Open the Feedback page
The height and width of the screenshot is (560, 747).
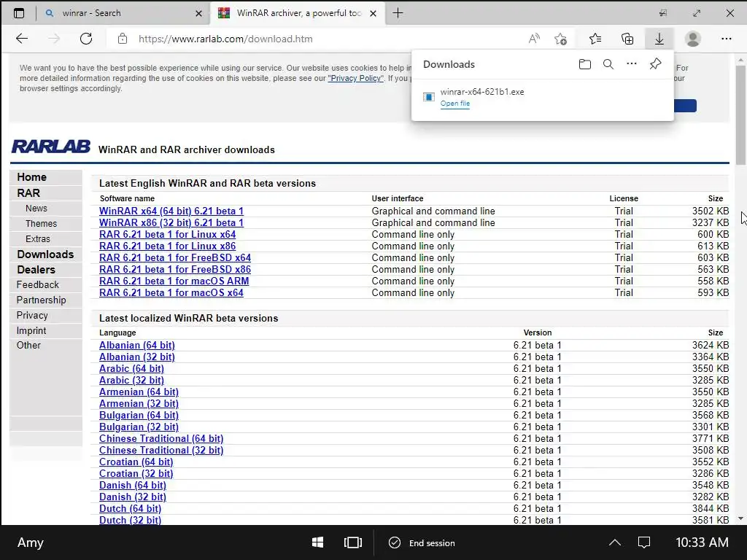pos(38,285)
